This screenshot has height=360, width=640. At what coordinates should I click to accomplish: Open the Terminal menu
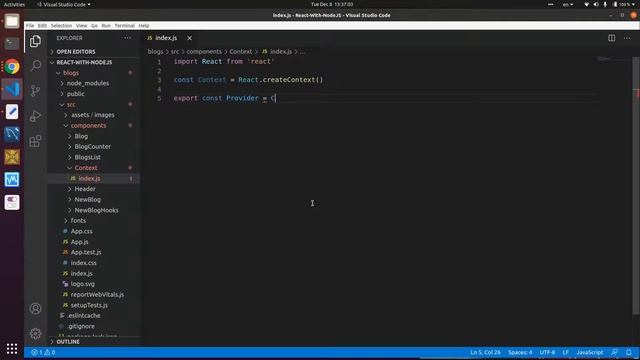pos(124,25)
